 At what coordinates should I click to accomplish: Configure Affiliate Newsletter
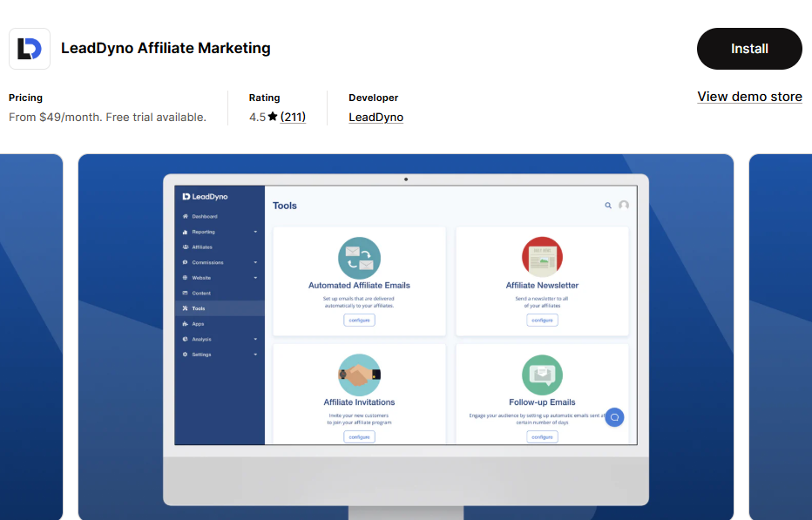542,320
